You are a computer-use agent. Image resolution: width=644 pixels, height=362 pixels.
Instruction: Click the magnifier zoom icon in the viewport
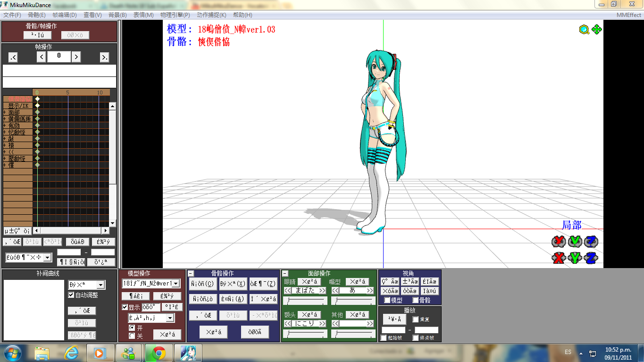(x=585, y=30)
